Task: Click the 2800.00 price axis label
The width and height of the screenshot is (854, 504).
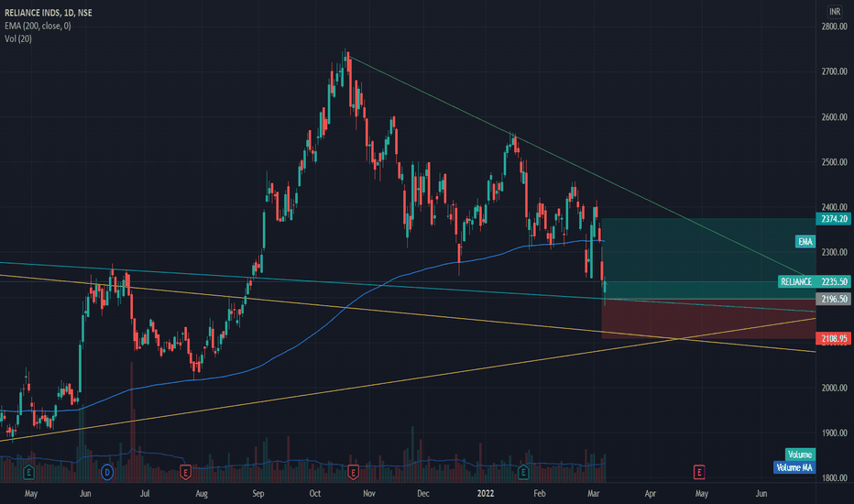Action: pyautogui.click(x=835, y=27)
